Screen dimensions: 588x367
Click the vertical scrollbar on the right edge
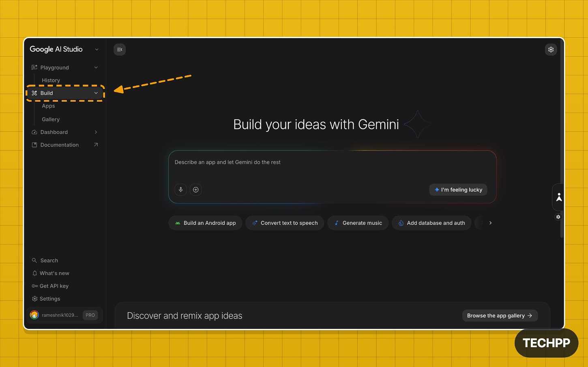[x=562, y=138]
